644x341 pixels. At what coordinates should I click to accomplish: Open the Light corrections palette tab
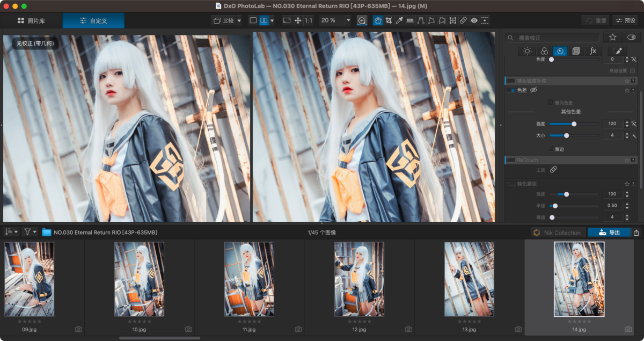(x=528, y=51)
